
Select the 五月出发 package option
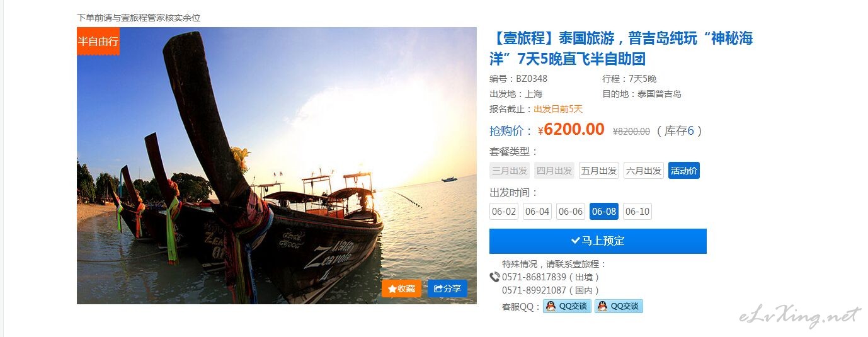[x=599, y=171]
